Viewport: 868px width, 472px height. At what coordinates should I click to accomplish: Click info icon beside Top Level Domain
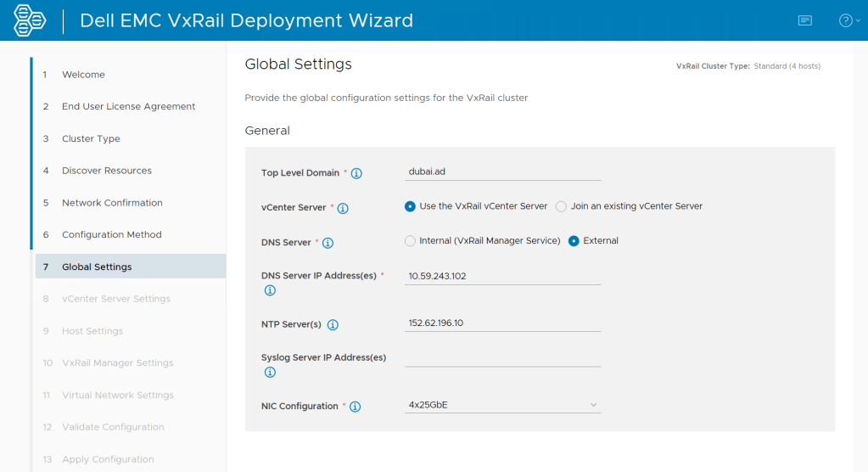point(356,174)
